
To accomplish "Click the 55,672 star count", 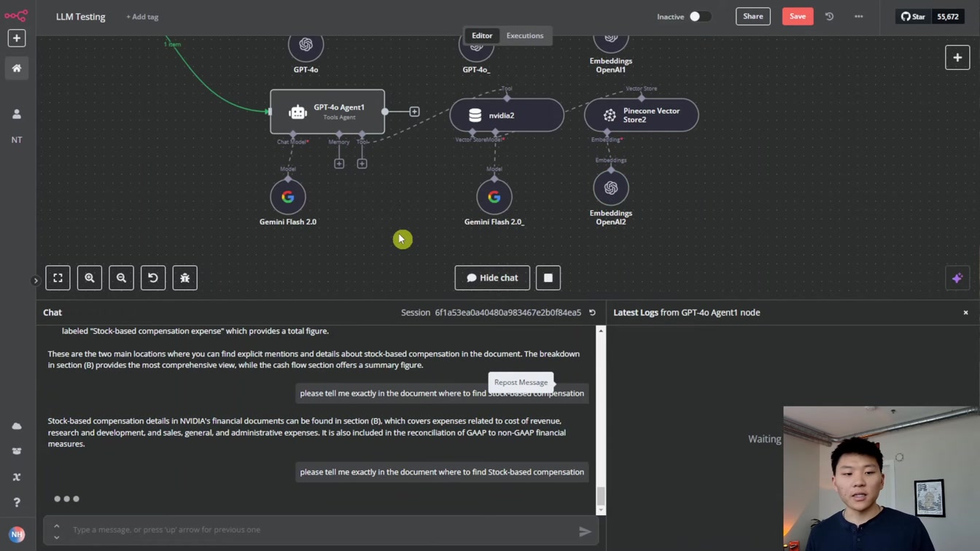I will point(948,16).
